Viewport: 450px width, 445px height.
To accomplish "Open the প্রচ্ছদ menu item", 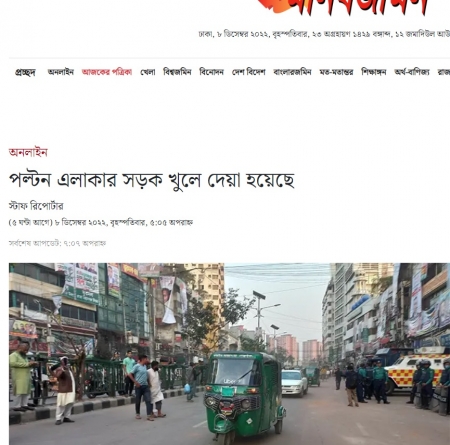I will (x=25, y=72).
